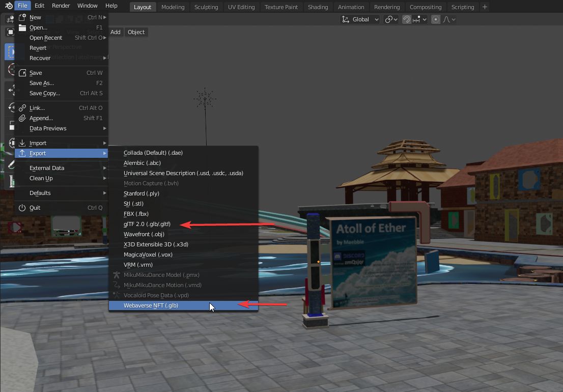563x392 pixels.
Task: Open the Global transform orientation dropdown
Action: pos(360,19)
